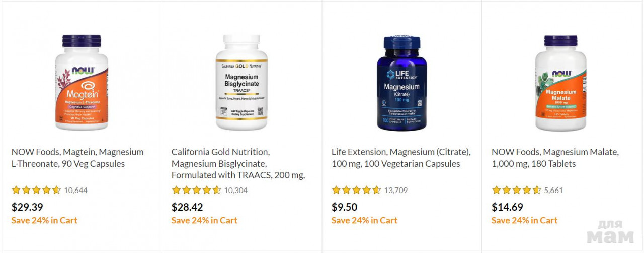This screenshot has width=644, height=253.
Task: Click Save 24% in Cart under $9.50
Action: click(364, 220)
